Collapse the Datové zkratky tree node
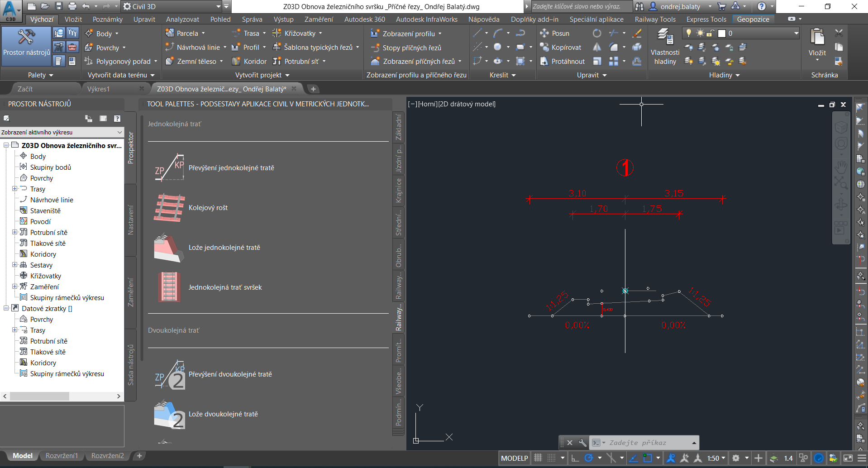This screenshot has height=468, width=868. (6, 308)
